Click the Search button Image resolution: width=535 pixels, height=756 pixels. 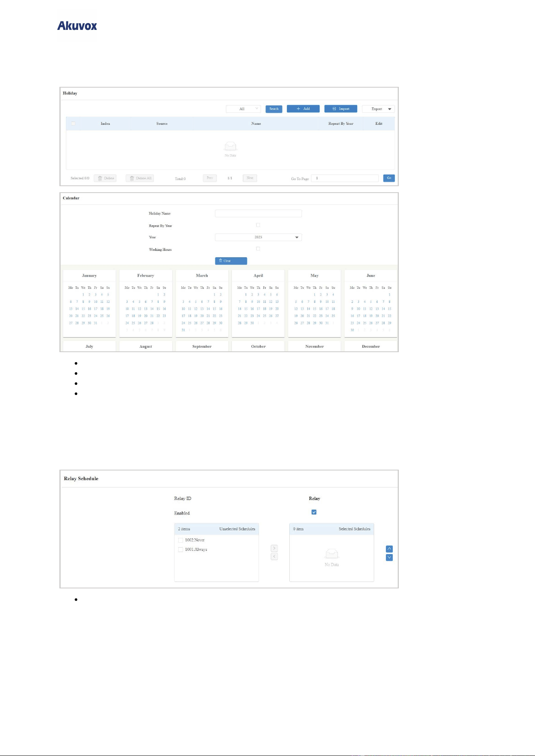click(274, 109)
